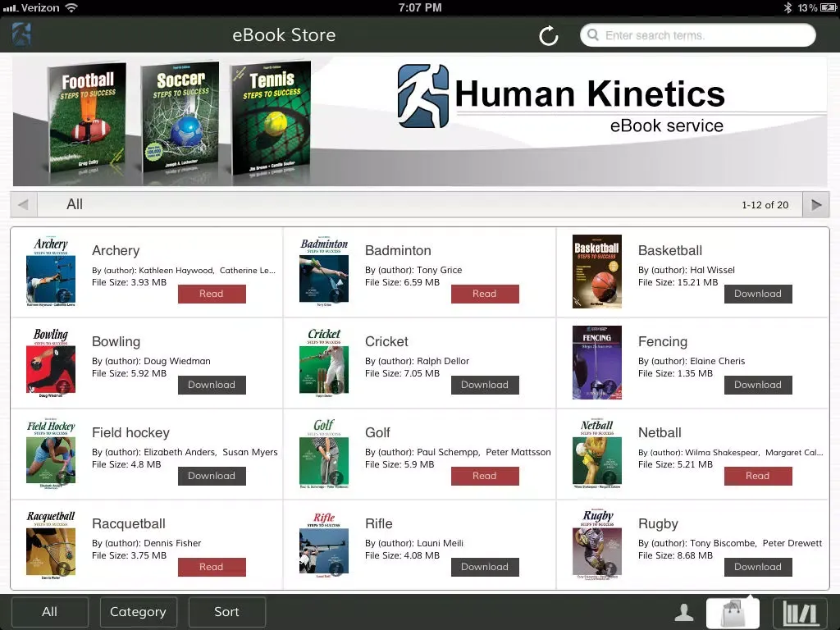840x630 pixels.
Task: Select the Cricket book title
Action: click(x=386, y=341)
